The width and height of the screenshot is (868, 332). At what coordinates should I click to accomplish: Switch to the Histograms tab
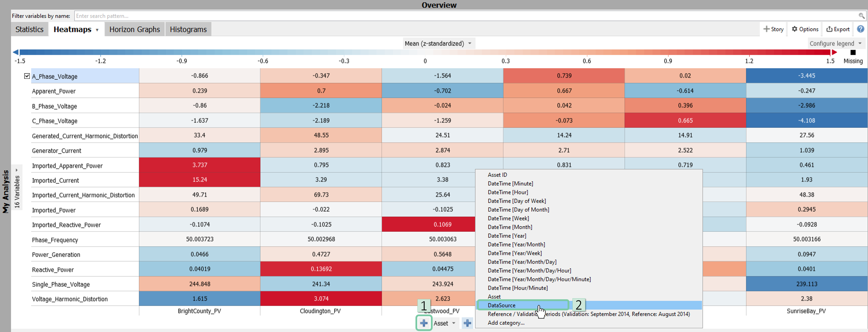188,29
